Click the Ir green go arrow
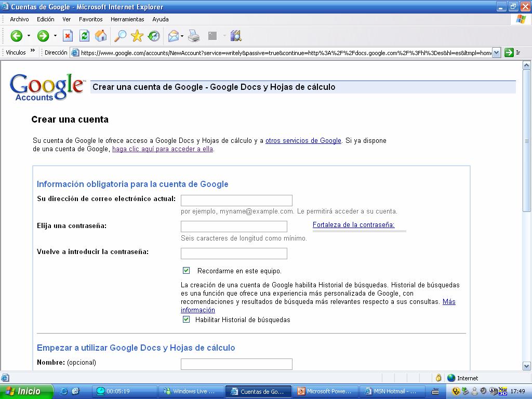This screenshot has height=399, width=532. coord(509,52)
